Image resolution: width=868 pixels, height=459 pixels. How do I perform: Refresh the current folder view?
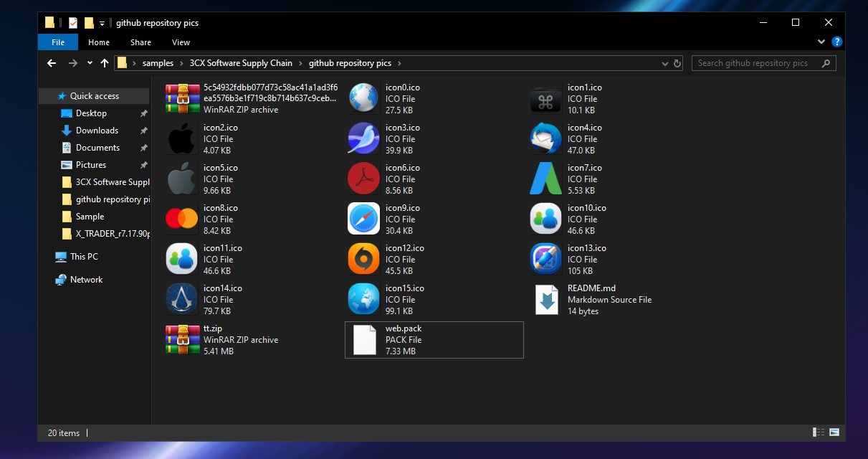pyautogui.click(x=677, y=63)
